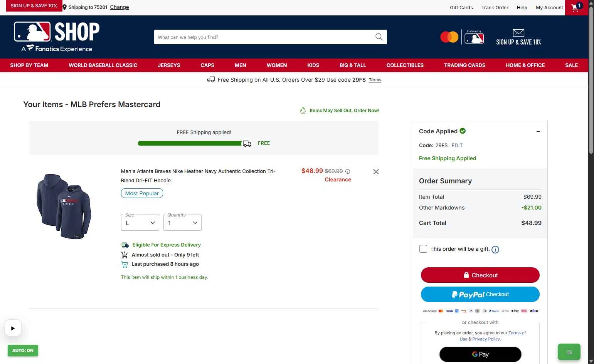This screenshot has height=364, width=594.
Task: Click the MLB Preferred by logo in header
Action: 474,37
